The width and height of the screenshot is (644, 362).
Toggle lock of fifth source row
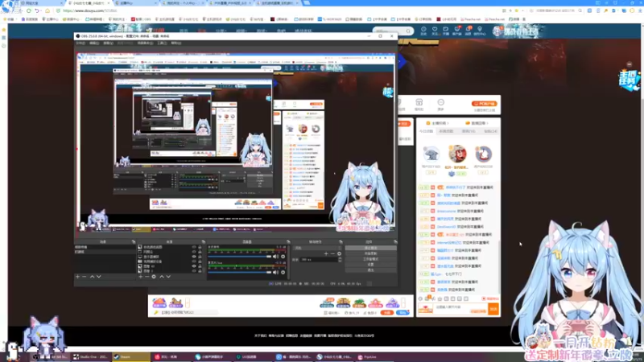[200, 266]
